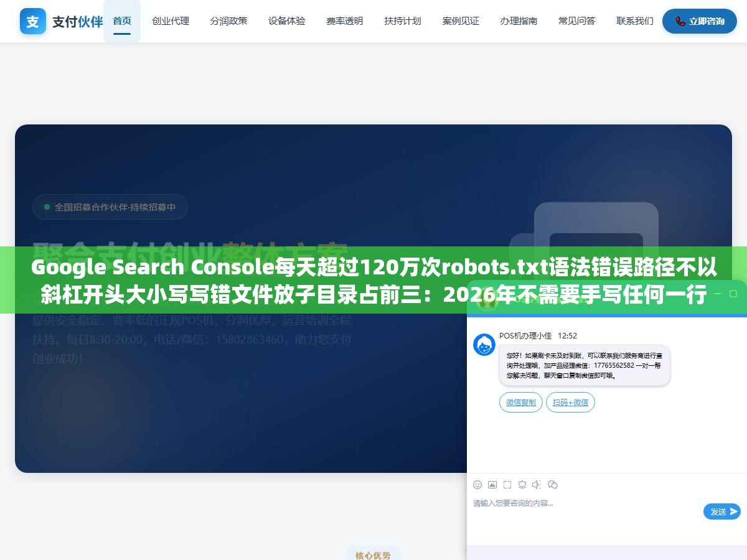747x560 pixels.
Task: Click the POS机办理小佳 name label
Action: coord(525,335)
